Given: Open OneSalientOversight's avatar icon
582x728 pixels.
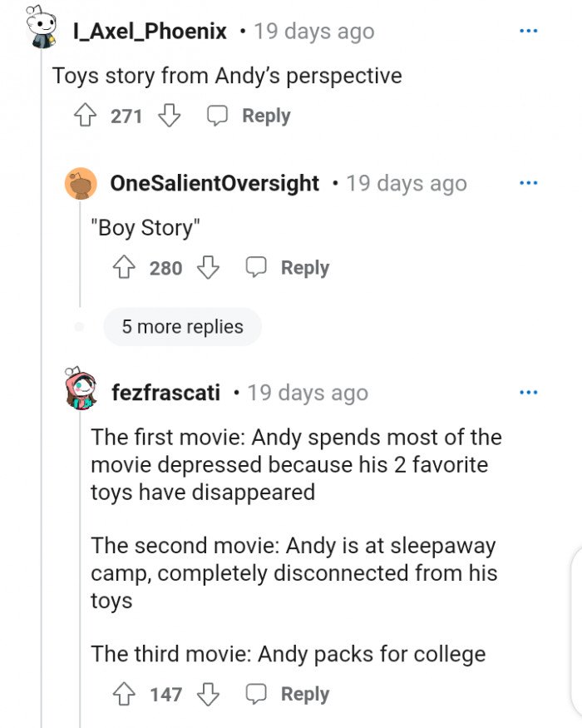Looking at the screenshot, I should click(x=81, y=183).
